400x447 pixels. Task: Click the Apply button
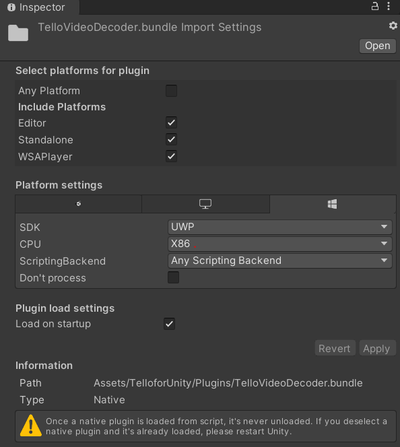[377, 349]
